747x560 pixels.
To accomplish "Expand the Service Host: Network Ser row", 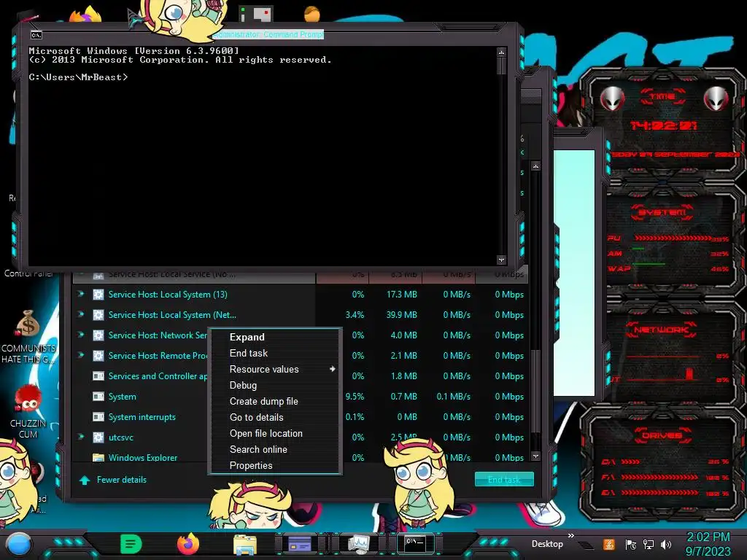I will [81, 335].
